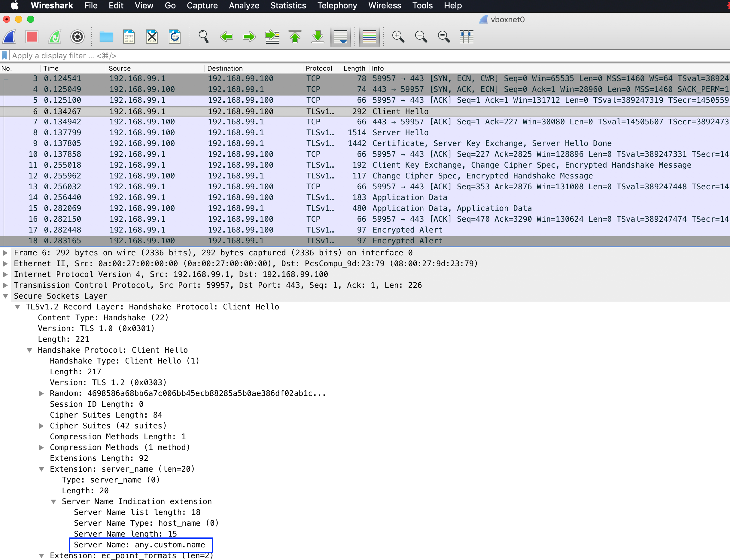Open the Wireless menu
Screen dimensions: 730x560
[385, 6]
